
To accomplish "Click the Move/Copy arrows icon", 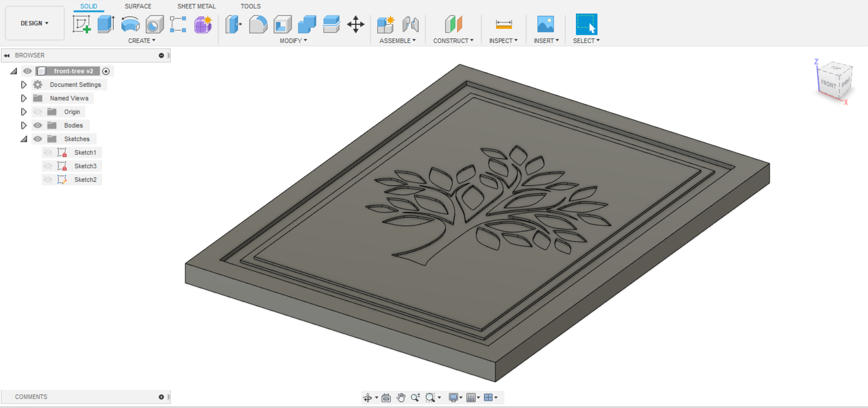I will click(x=355, y=24).
